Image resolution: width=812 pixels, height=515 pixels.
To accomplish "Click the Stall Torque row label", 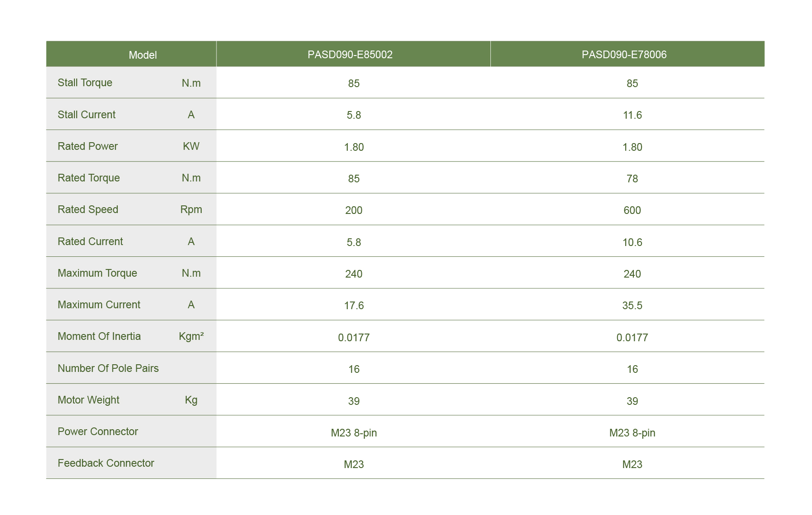I will point(85,83).
